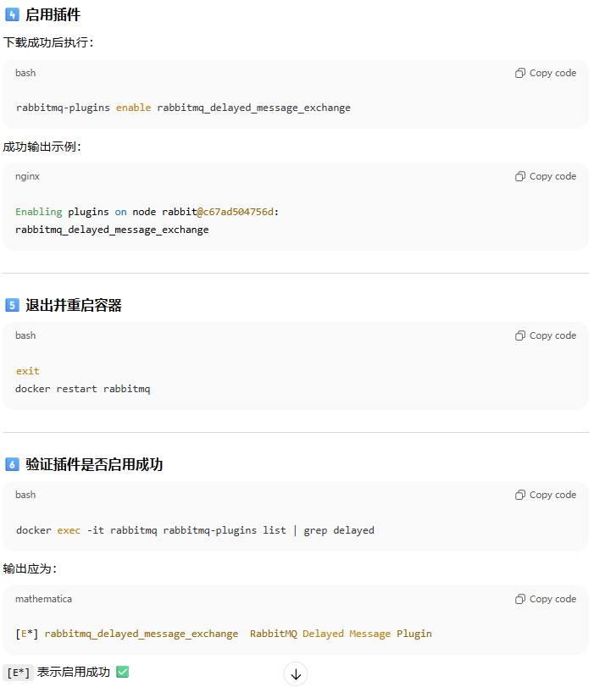Click the number 5 step emoji icon
Image resolution: width=616 pixels, height=687 pixels.
coord(12,306)
